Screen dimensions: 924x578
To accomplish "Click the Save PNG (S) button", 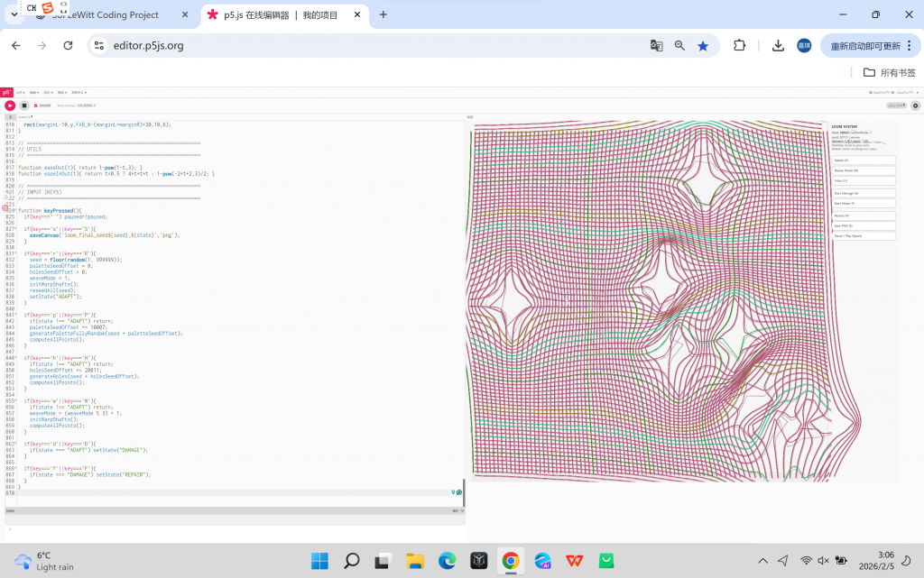I will (864, 225).
